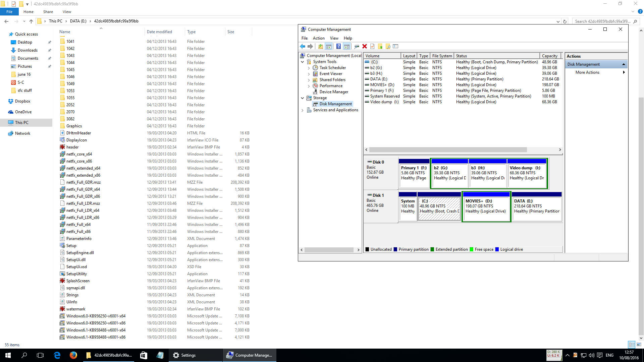Viewport: 644px width, 362px height.
Task: Expand the Task Scheduler tree node
Action: pos(309,68)
